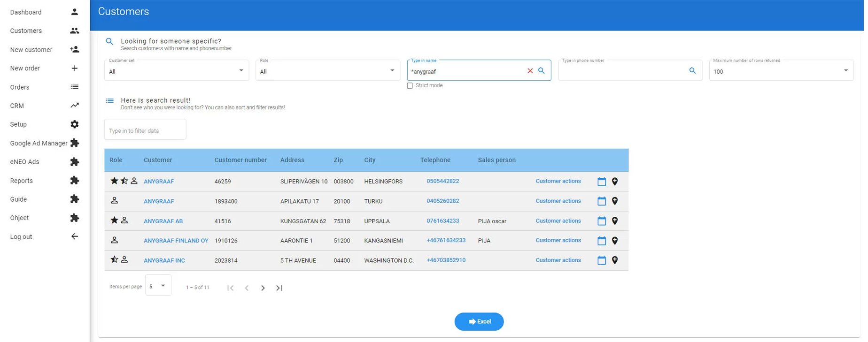Open Customer actions for ANYGRAAF AB
868x342 pixels.
point(558,221)
